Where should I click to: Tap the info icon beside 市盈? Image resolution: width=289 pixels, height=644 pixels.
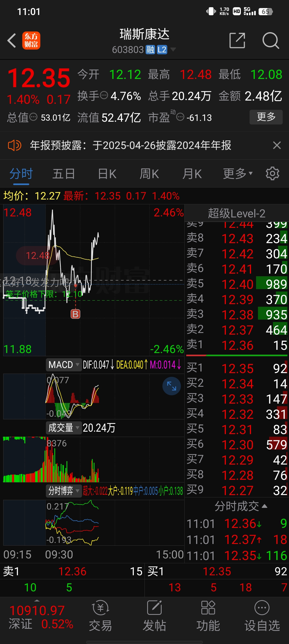click(181, 117)
